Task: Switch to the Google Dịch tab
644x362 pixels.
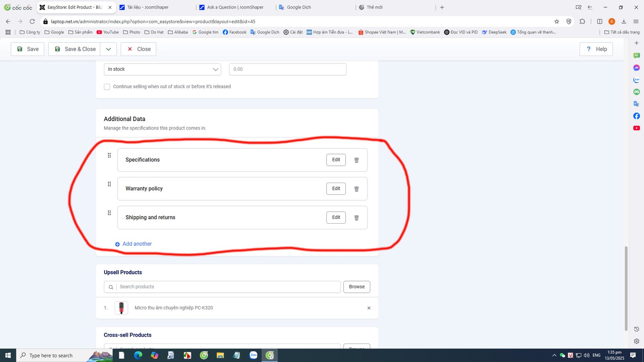Action: tap(299, 7)
